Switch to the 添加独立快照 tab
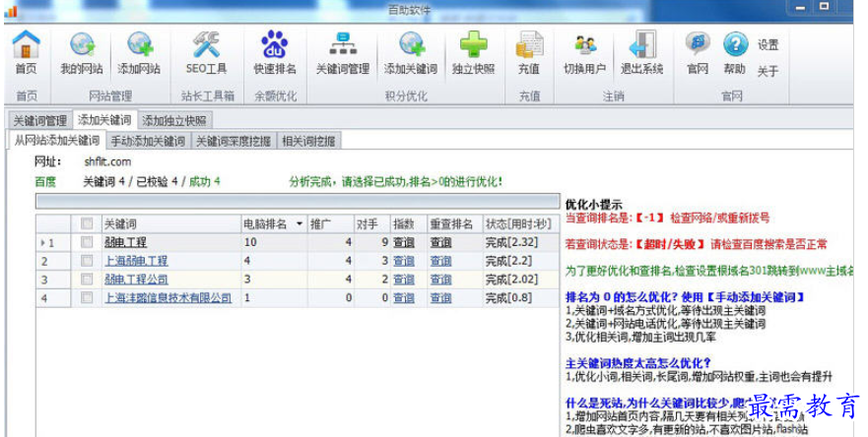 [x=173, y=120]
